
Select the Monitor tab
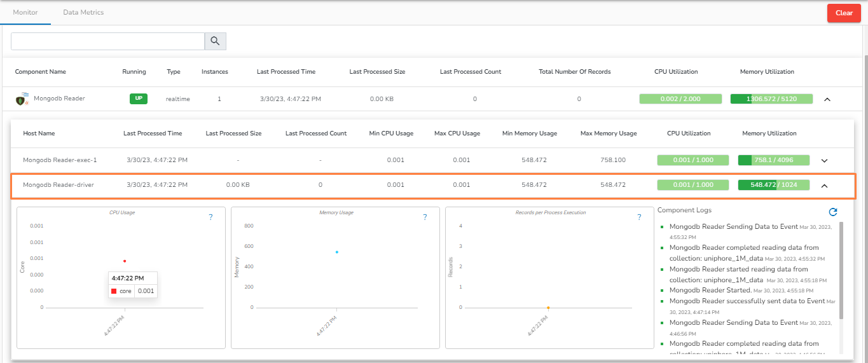25,13
